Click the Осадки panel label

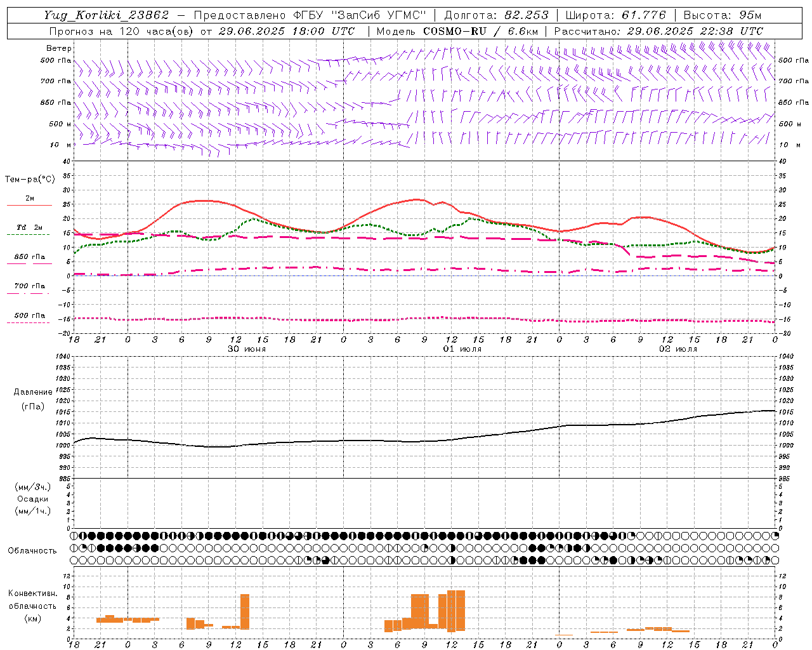pyautogui.click(x=33, y=499)
